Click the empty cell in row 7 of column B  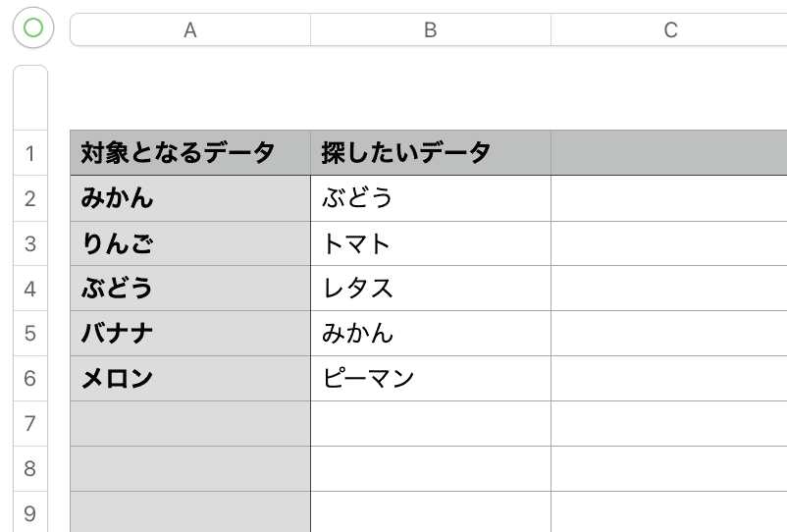tap(431, 424)
